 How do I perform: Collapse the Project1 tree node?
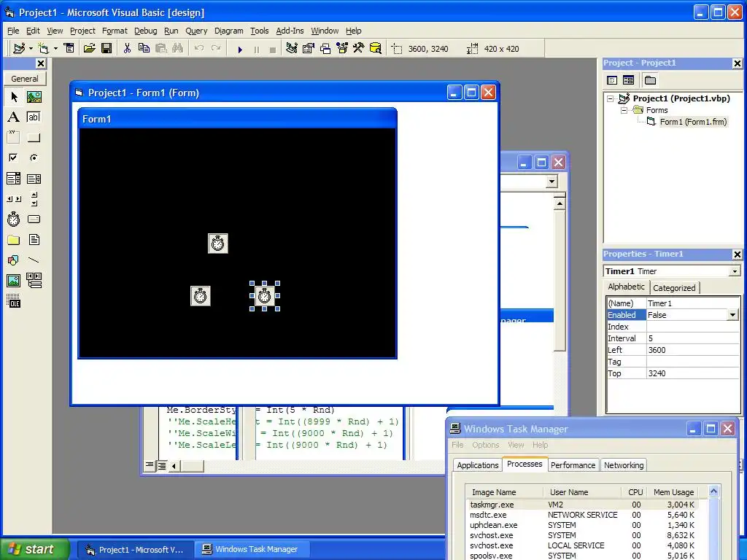coord(611,99)
